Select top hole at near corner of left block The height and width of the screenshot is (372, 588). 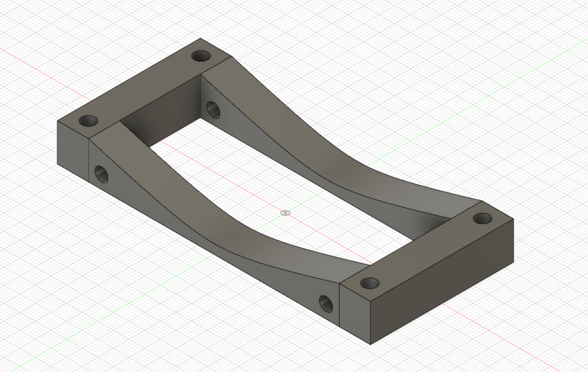pos(88,121)
